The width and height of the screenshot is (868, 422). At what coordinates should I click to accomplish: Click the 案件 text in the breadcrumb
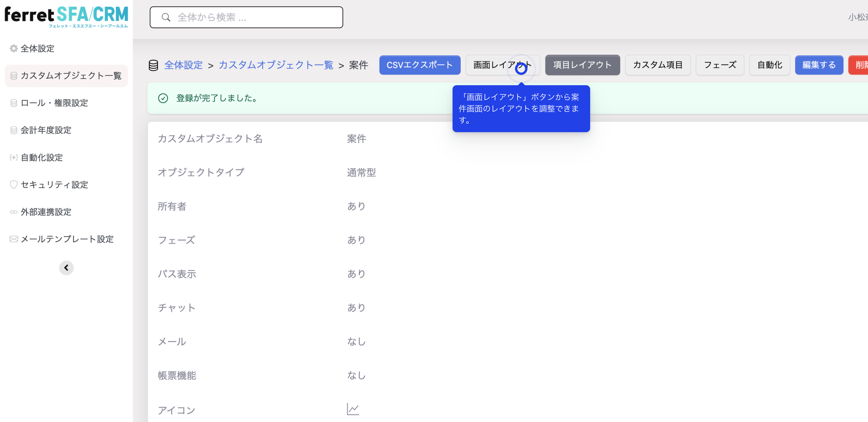359,65
